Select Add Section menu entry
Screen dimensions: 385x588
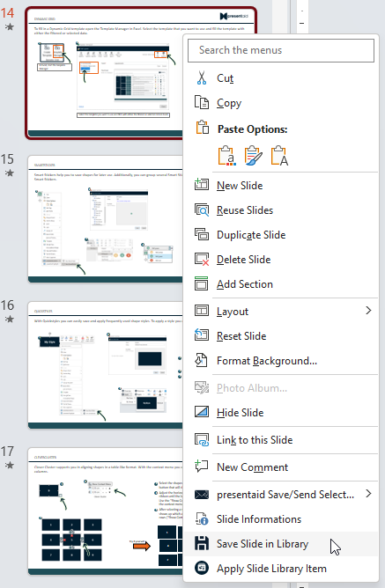[281, 284]
